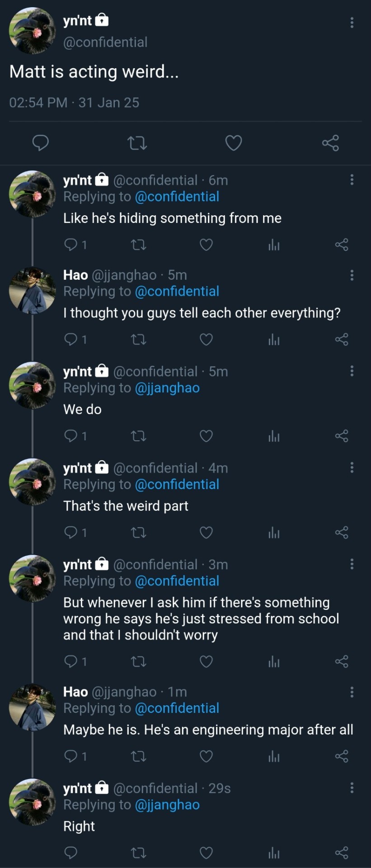Retweet the main 'Matt is acting weird...' tweet

pyautogui.click(x=137, y=143)
